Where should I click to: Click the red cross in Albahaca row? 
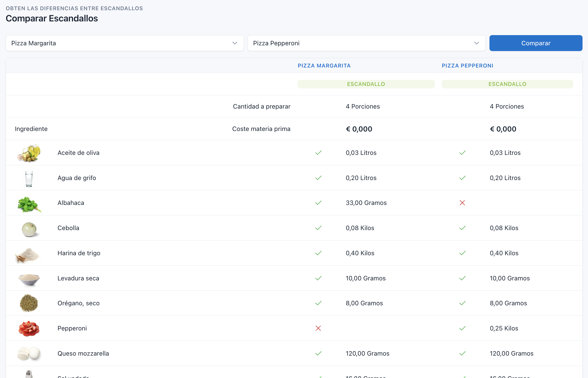(462, 203)
